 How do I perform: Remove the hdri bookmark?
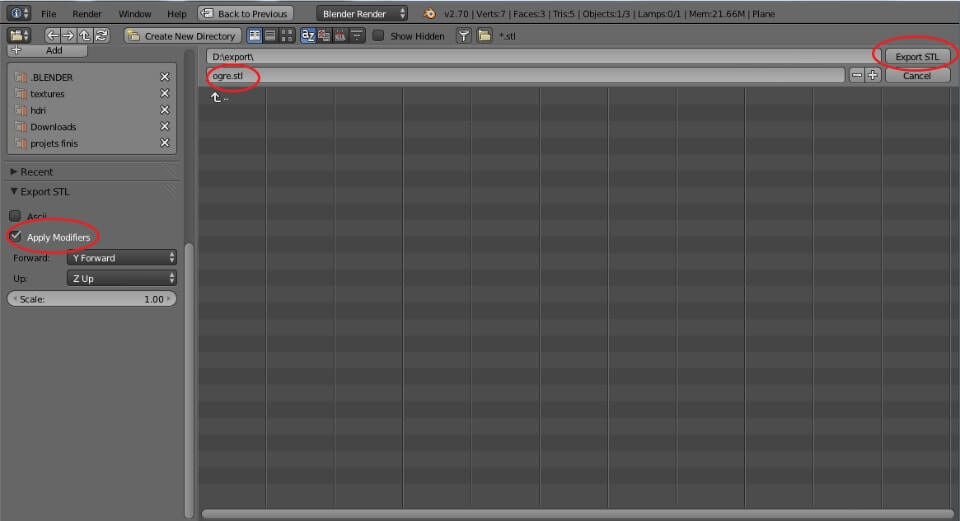point(164,110)
